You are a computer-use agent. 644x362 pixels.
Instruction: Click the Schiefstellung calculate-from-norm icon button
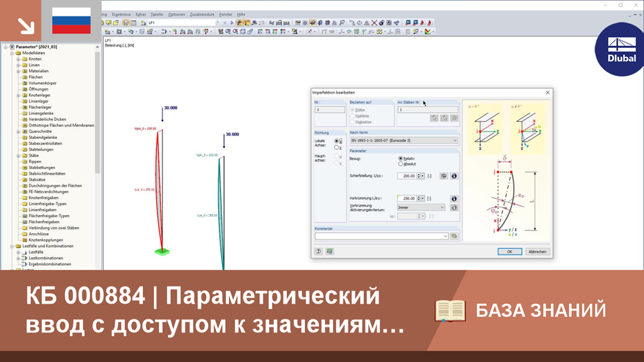(443, 176)
